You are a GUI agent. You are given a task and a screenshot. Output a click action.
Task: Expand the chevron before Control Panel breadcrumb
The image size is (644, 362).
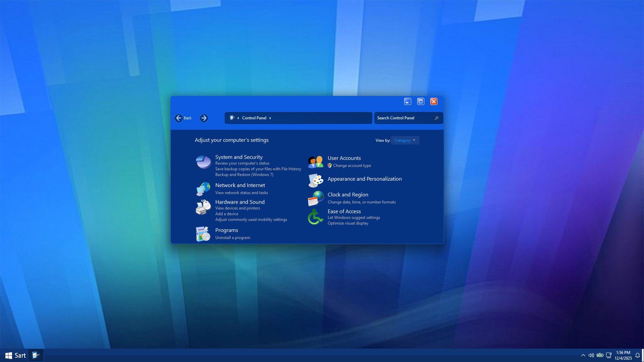[x=238, y=118]
